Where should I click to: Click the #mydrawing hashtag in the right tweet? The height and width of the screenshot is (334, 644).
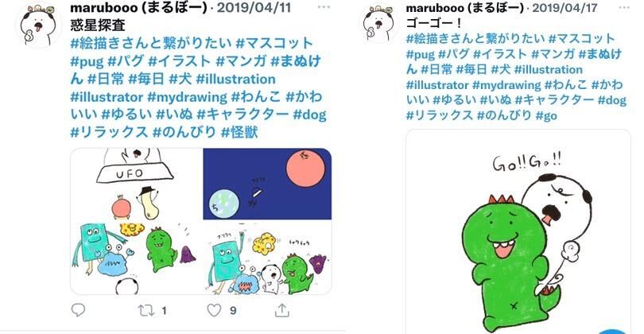tap(506, 85)
